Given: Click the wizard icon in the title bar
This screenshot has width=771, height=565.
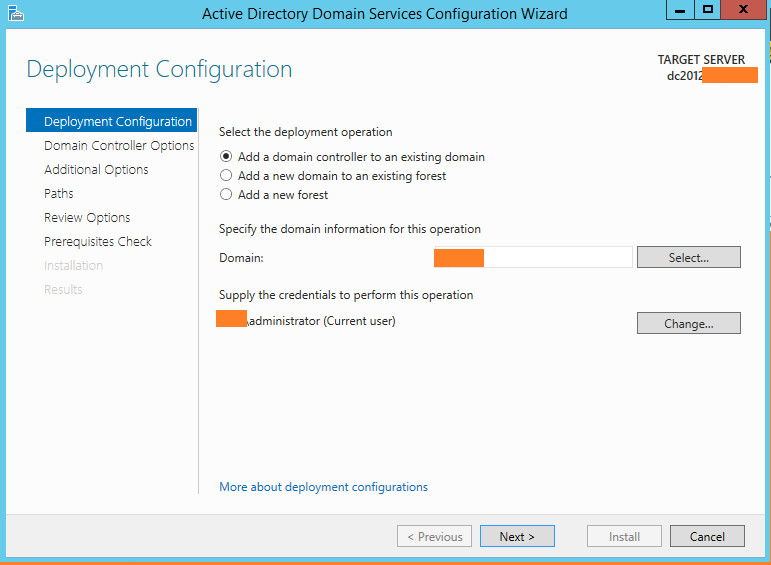Looking at the screenshot, I should [x=17, y=13].
